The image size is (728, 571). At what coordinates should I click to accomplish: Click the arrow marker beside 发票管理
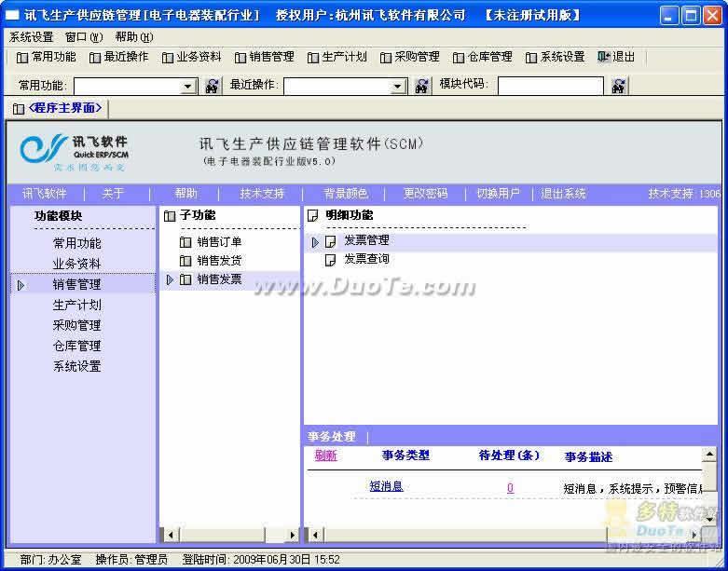point(315,242)
